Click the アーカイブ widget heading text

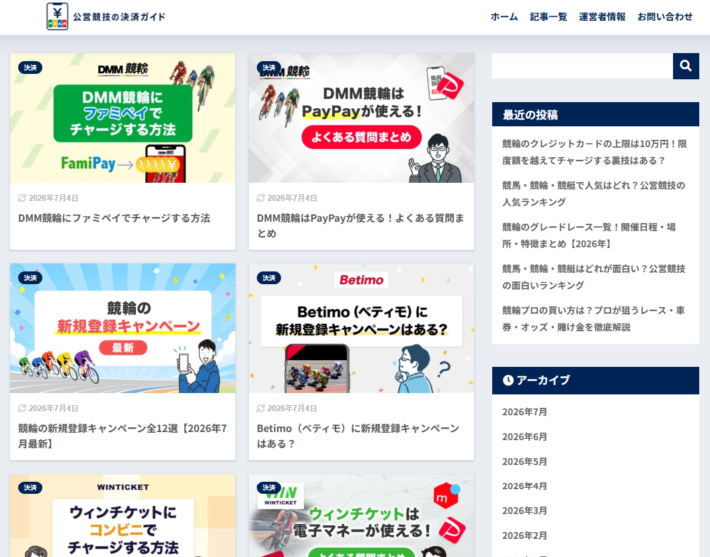543,380
